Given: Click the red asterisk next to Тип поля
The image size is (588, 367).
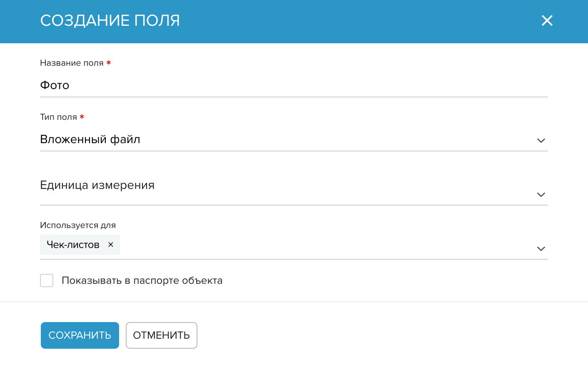Looking at the screenshot, I should [82, 117].
